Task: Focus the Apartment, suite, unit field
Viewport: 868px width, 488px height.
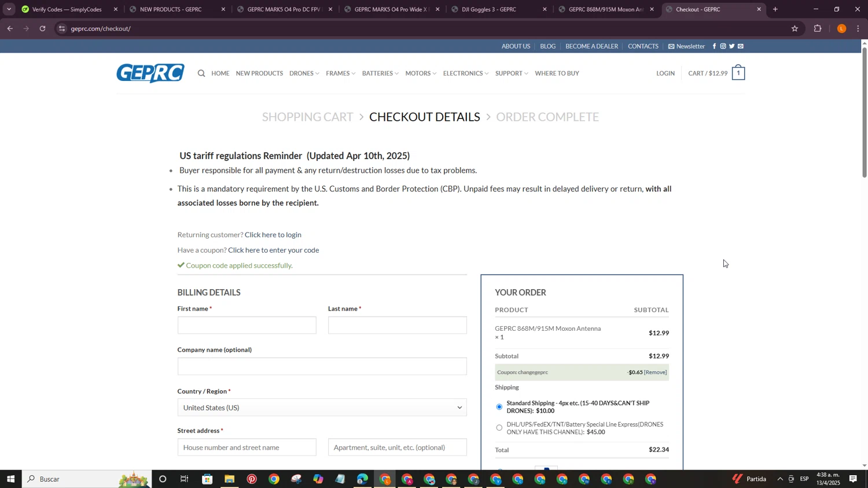Action: 398,448
